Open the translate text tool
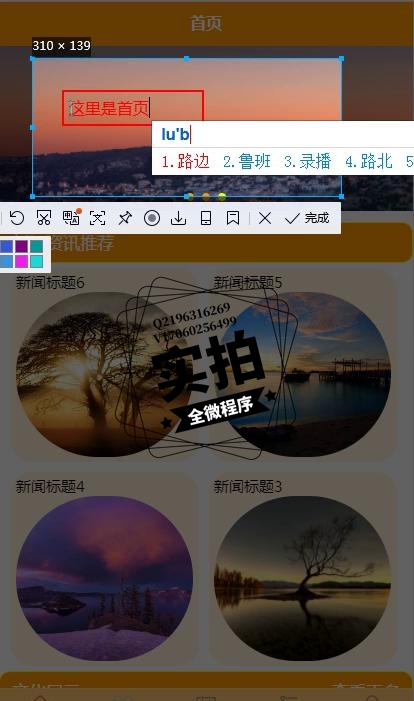Image resolution: width=414 pixels, height=701 pixels. (71, 218)
